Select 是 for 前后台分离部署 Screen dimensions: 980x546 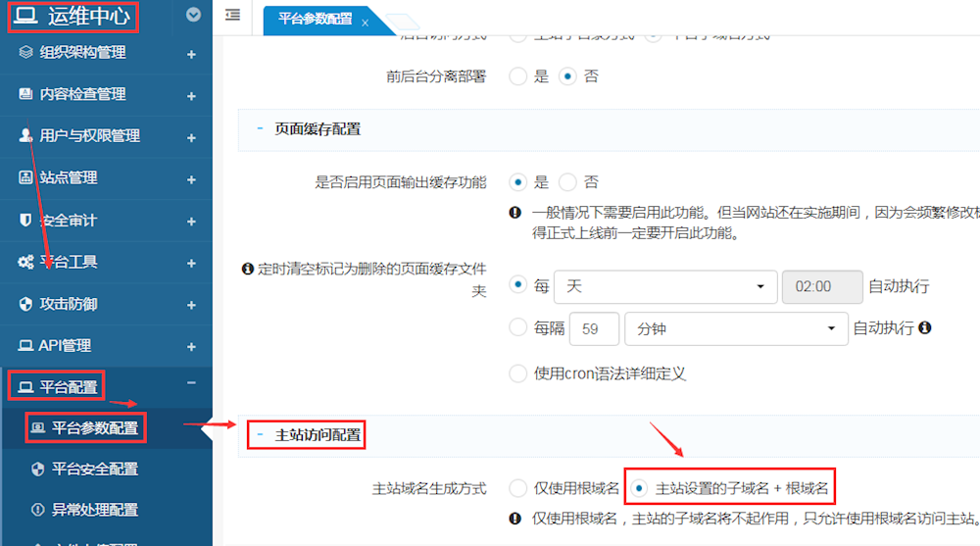click(x=518, y=76)
